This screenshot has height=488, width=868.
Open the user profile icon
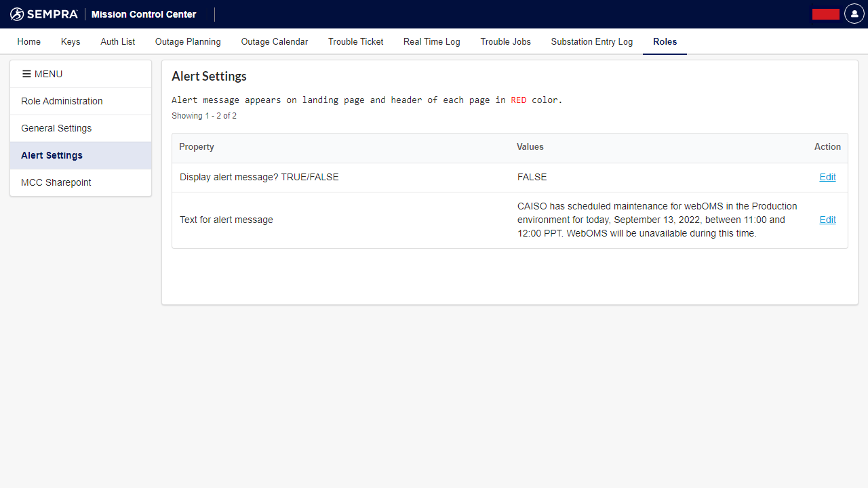click(854, 14)
